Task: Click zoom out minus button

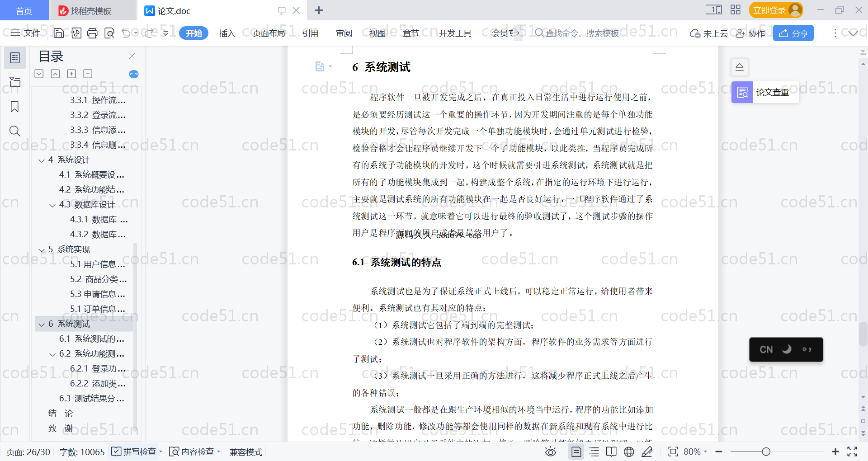Action: coord(719,452)
